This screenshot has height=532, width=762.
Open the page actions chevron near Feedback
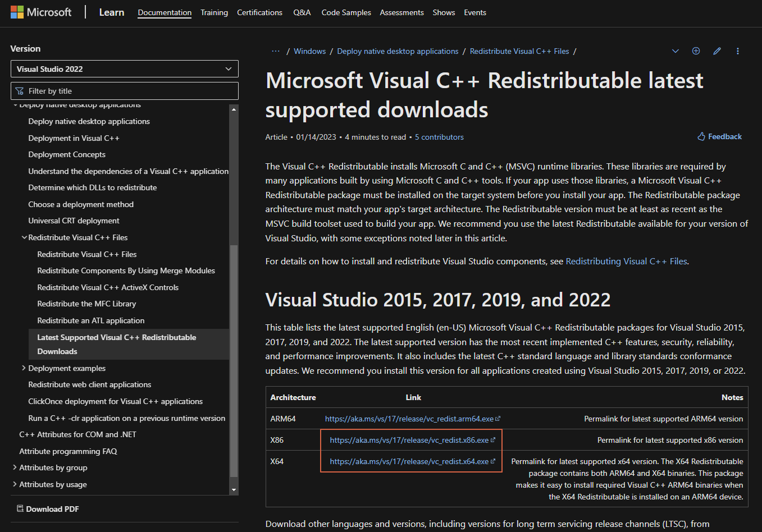click(x=675, y=51)
